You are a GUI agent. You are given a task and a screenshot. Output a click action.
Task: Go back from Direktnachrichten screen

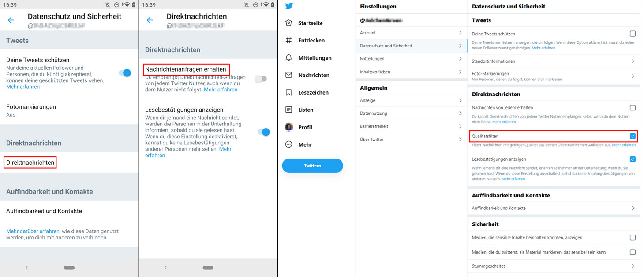click(x=150, y=20)
